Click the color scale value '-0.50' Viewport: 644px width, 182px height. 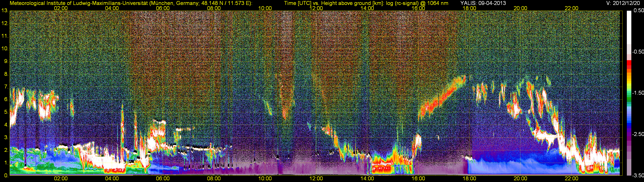(638, 52)
